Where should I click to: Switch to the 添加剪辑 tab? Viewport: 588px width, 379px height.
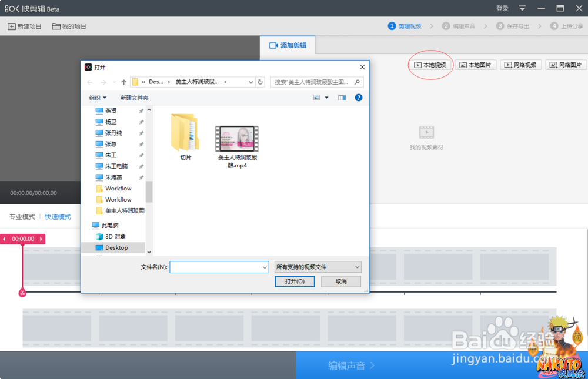(288, 45)
